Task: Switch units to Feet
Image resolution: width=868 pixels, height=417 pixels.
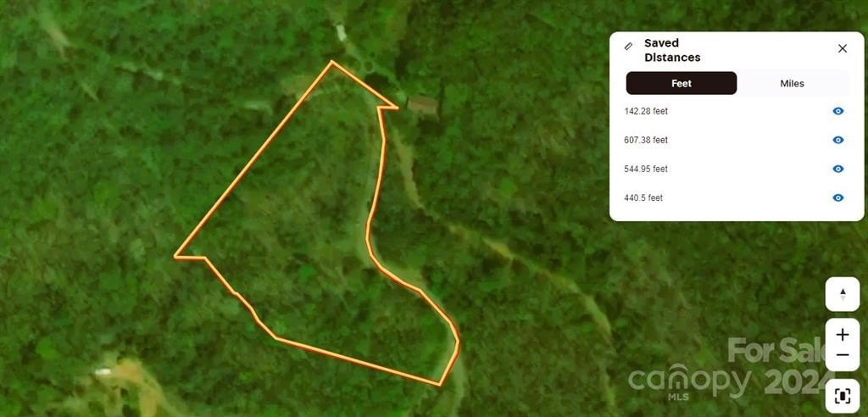Action: pyautogui.click(x=682, y=83)
